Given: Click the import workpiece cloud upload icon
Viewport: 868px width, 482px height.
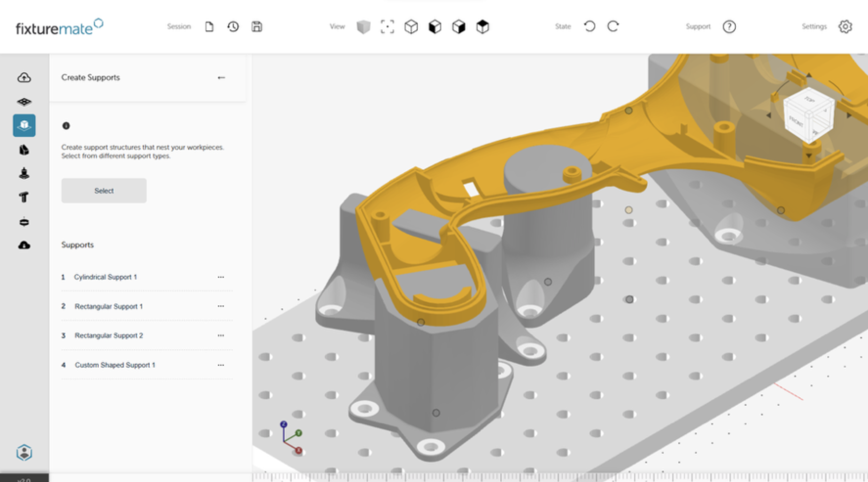Looking at the screenshot, I should [24, 77].
